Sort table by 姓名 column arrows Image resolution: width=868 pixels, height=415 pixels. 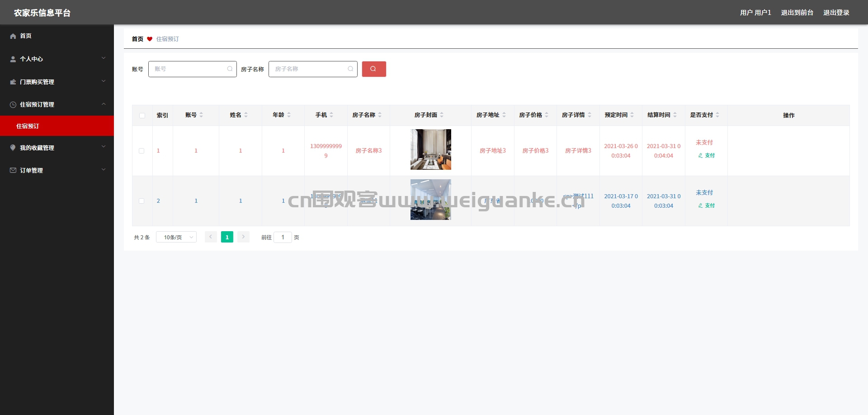point(246,115)
